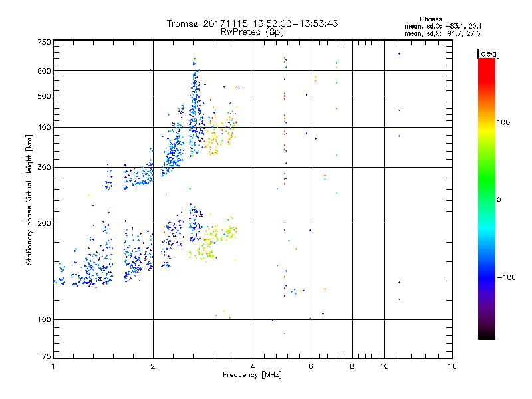Click the colorbar '100' tick label
532x399 pixels.
tap(503, 122)
